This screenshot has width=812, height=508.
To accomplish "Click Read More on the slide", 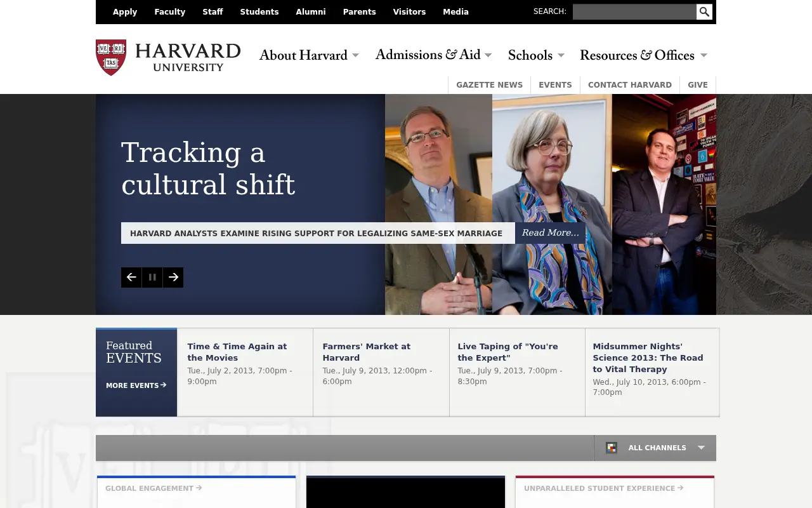I will pyautogui.click(x=550, y=233).
